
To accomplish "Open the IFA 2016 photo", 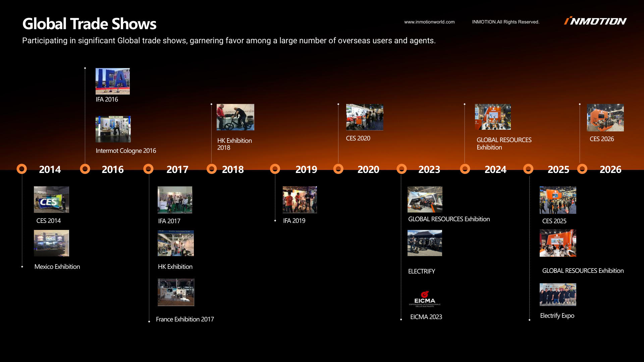I will click(113, 81).
